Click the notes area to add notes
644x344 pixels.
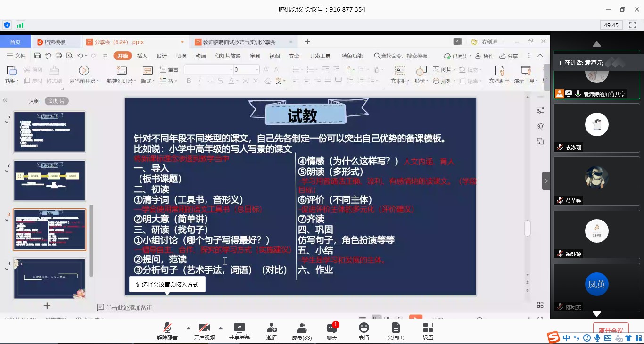[x=129, y=307]
